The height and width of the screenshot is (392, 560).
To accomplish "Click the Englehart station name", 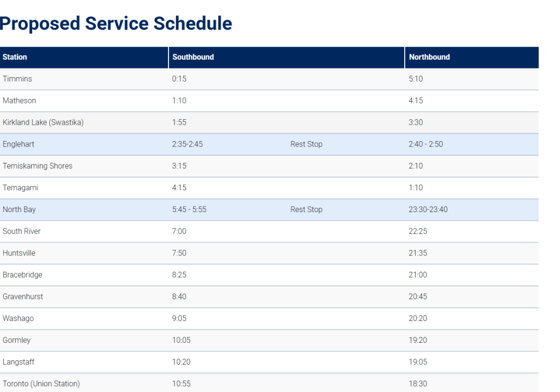I will tap(19, 144).
